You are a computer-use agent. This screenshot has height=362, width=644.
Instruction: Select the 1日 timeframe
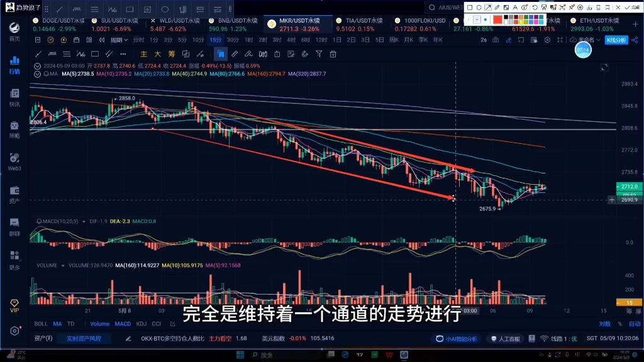337,40
